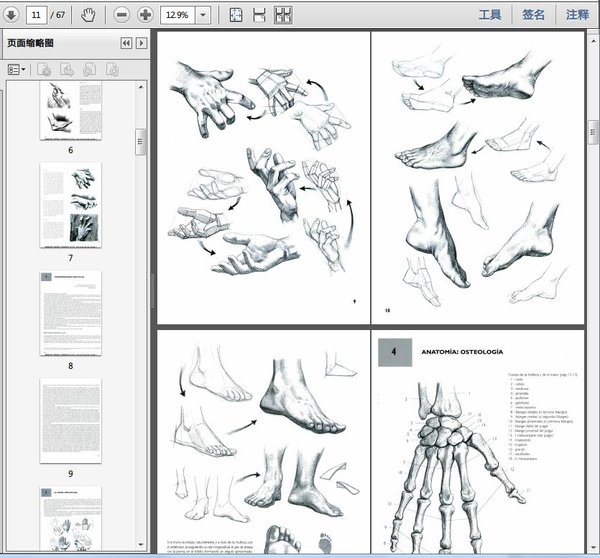Expand panel menu with right triangle button
Screen dimensions: 600x558
tap(142, 44)
